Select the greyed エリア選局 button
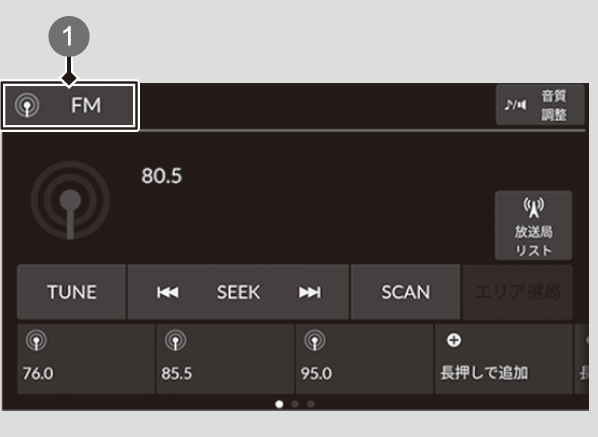Viewport: 598px width, 437px height. tap(517, 292)
